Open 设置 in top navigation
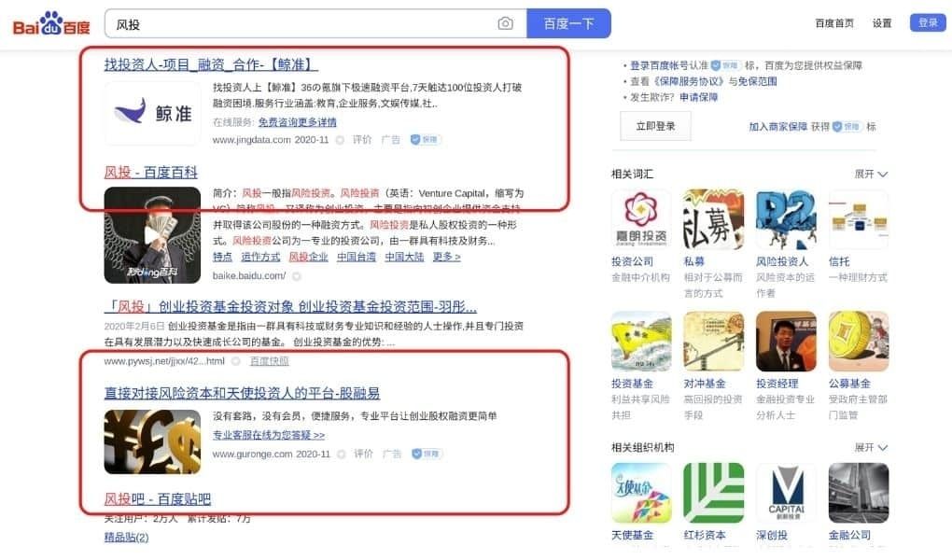Viewport: 952px width, 560px height. [882, 23]
